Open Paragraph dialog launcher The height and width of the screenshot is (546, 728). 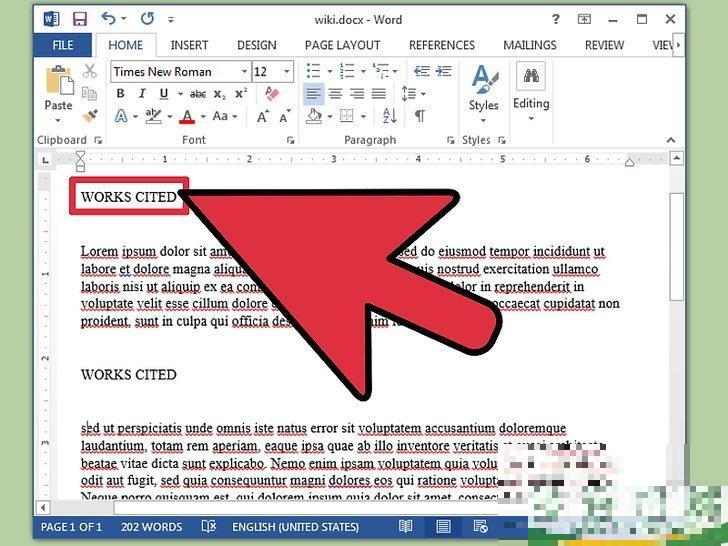point(450,140)
